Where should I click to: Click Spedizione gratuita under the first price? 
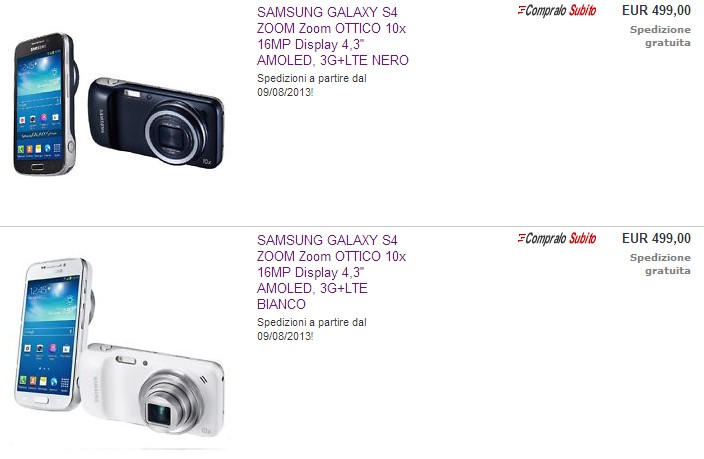pos(660,36)
